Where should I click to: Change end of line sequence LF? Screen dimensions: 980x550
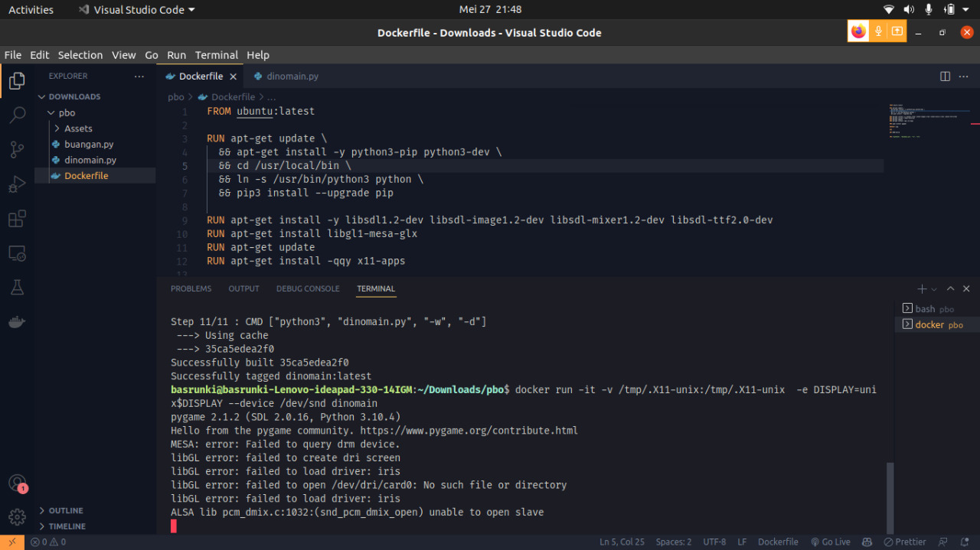tap(742, 542)
